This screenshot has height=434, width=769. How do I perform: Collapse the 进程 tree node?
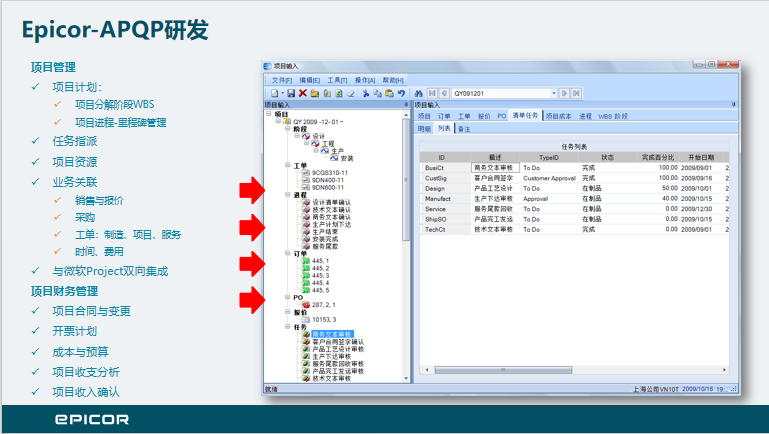pos(288,195)
